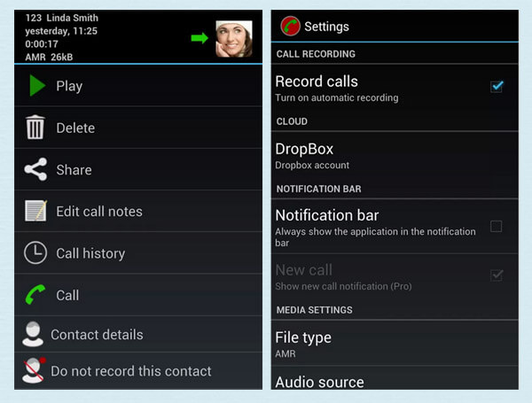Select the Edit call notes menu entry
This screenshot has width=532, height=403.
pyautogui.click(x=99, y=211)
